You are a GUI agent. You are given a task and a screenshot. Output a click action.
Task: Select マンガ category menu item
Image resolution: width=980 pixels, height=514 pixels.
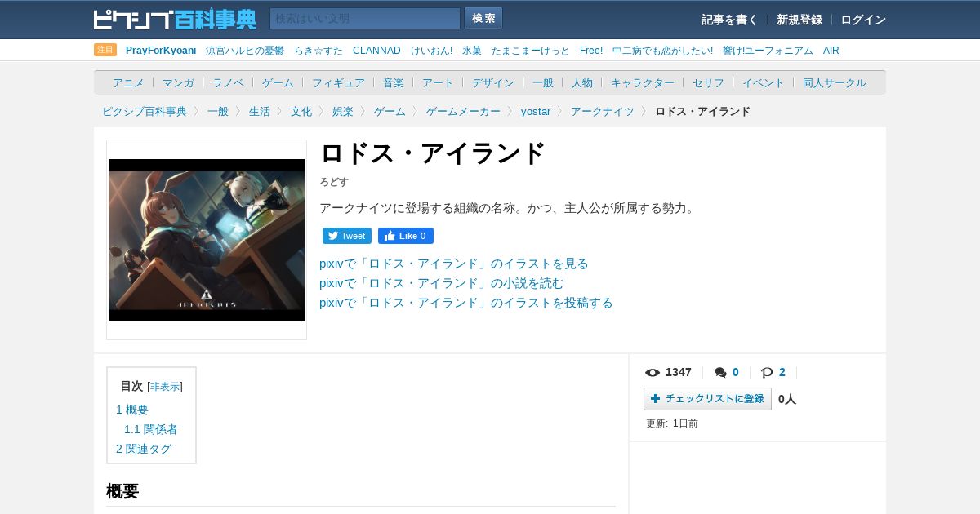178,82
